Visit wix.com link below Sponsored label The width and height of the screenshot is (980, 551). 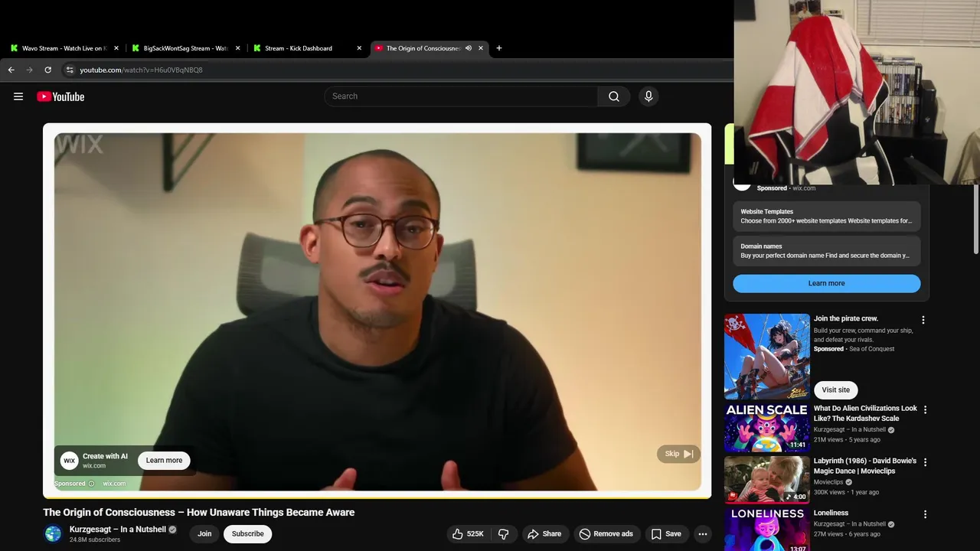[114, 484]
